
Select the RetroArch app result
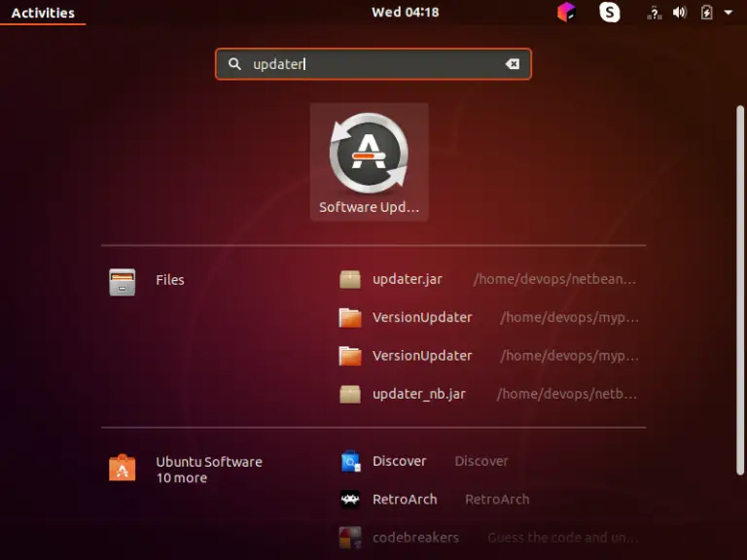(404, 499)
